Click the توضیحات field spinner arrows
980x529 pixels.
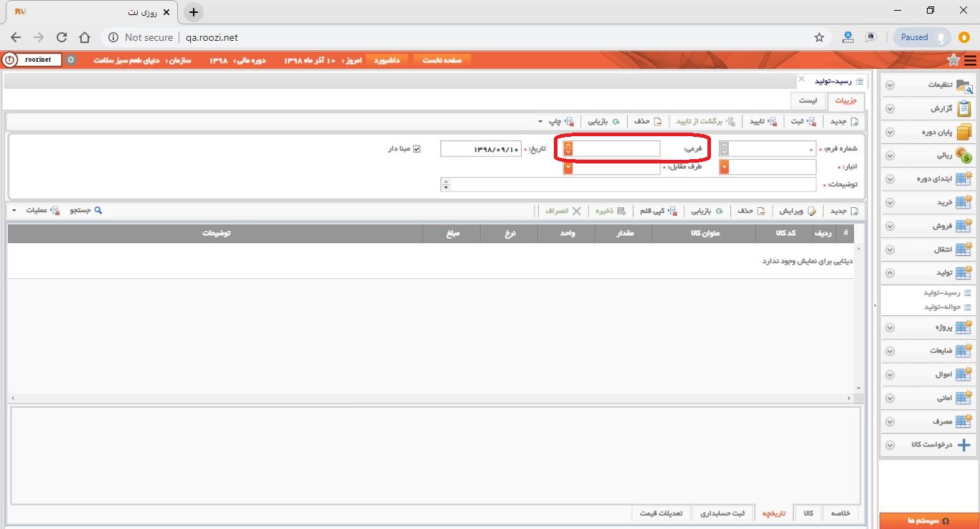point(446,185)
